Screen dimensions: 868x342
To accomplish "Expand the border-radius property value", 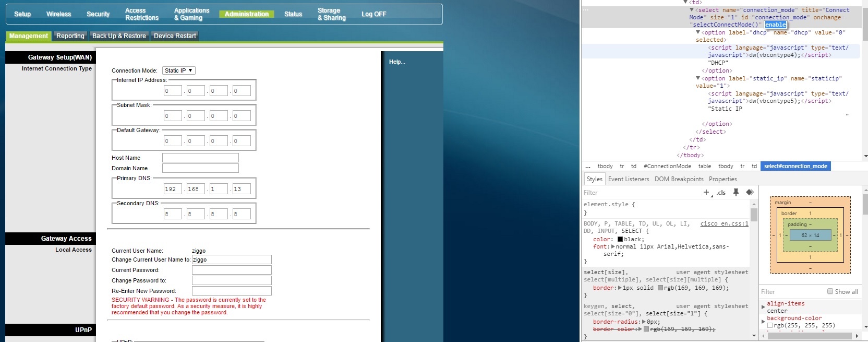I will [644, 322].
